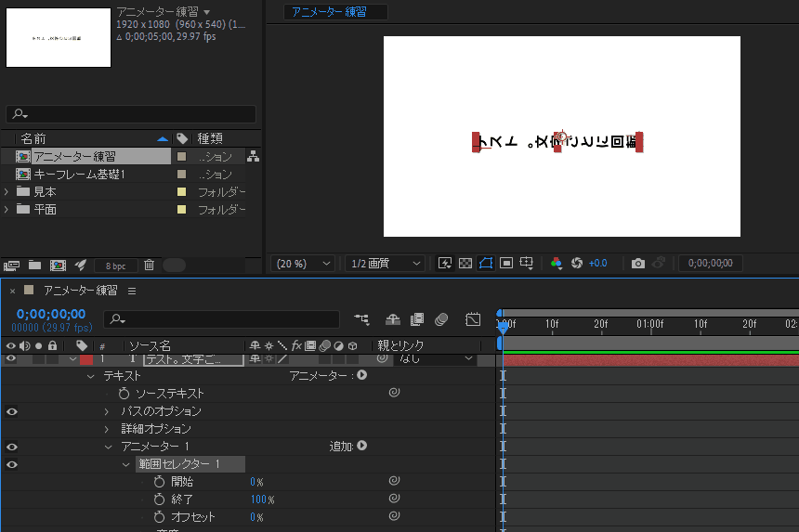Click the Fast Previews icon in viewer
This screenshot has width=799, height=532.
click(x=445, y=263)
